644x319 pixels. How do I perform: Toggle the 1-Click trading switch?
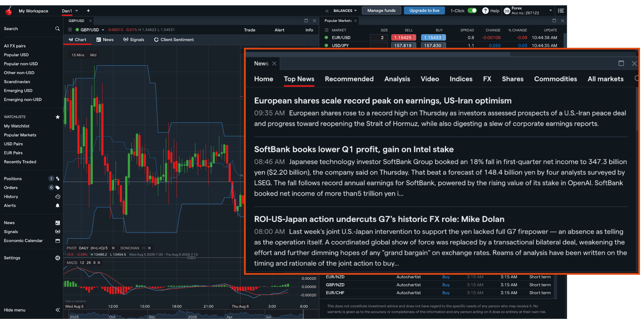click(472, 11)
